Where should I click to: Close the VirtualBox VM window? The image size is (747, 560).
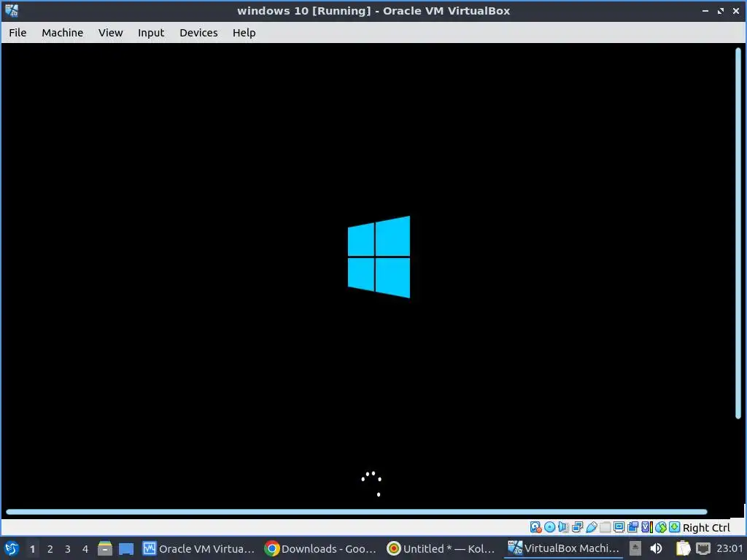pos(735,10)
